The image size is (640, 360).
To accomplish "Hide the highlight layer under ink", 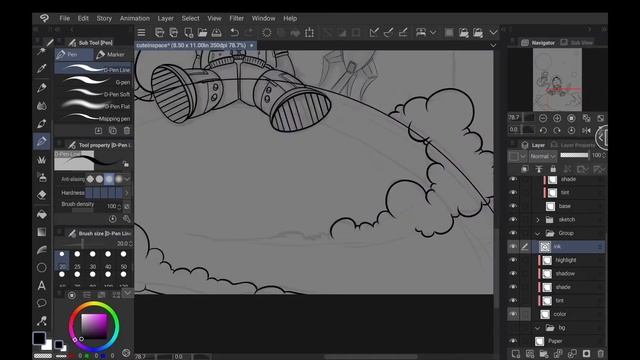I will pos(513,260).
